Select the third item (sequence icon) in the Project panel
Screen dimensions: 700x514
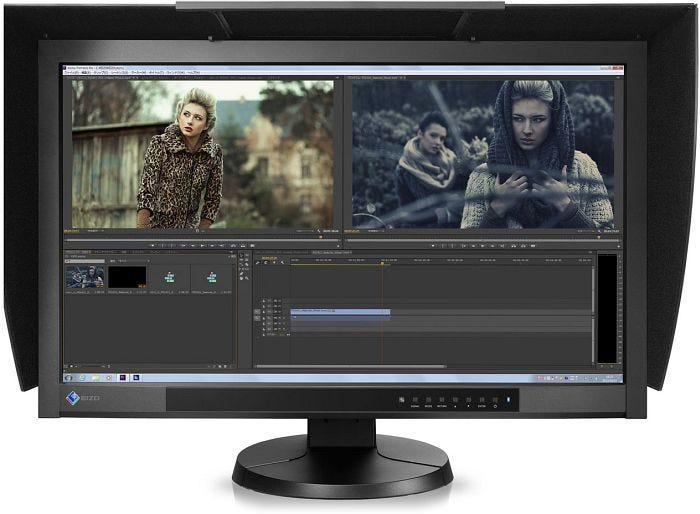point(170,278)
